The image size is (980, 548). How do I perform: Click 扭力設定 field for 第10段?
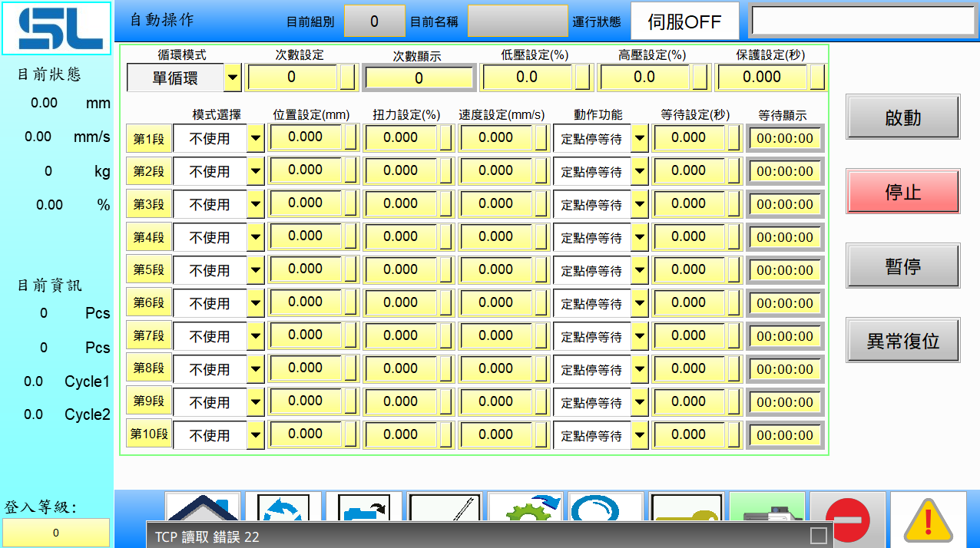coord(401,434)
